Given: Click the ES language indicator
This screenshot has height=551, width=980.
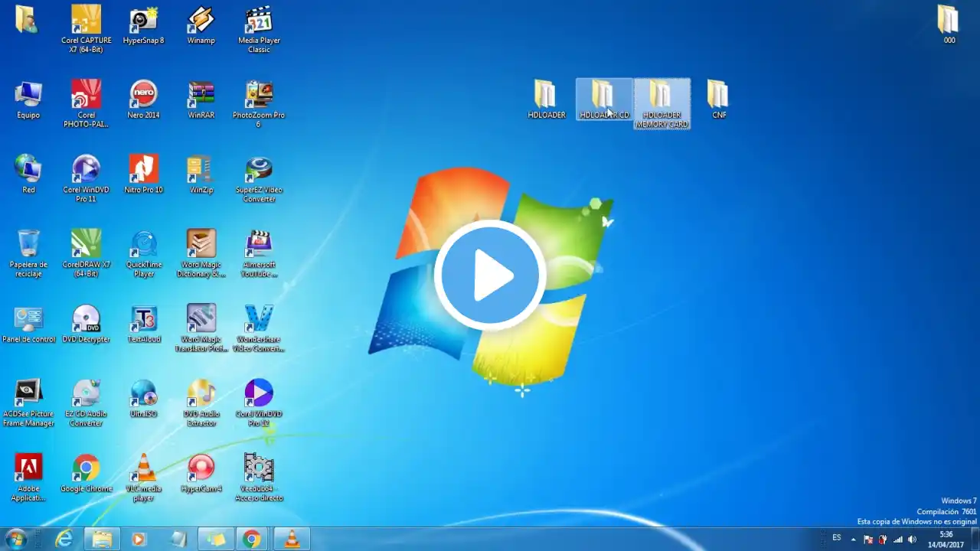Looking at the screenshot, I should coord(837,539).
